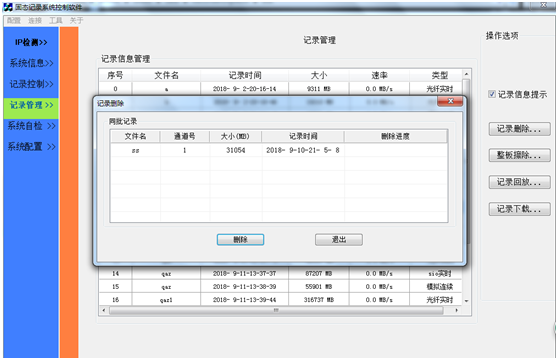558x360 pixels.
Task: Open the 关于 menu
Action: pos(77,21)
